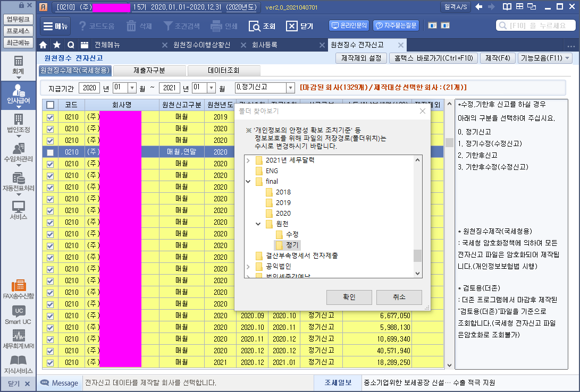Open the 회계 accounting sidebar icon

click(18, 65)
